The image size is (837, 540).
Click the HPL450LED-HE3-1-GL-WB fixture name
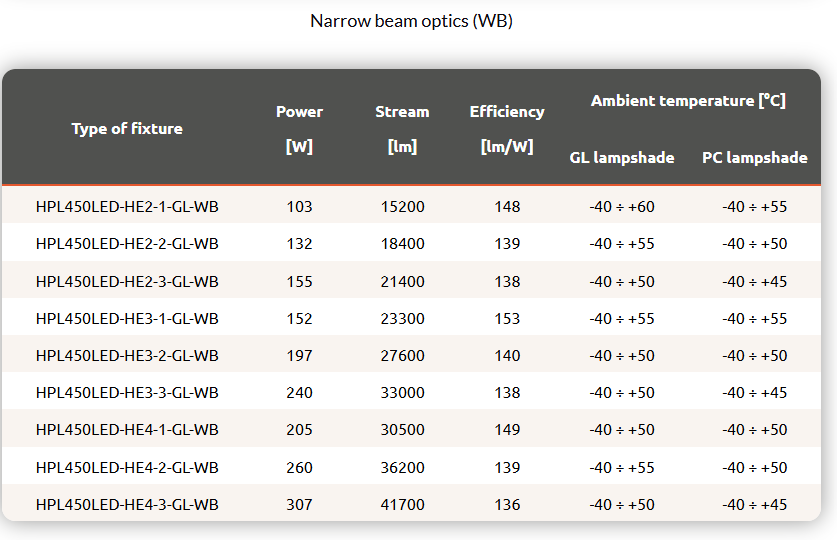click(x=127, y=319)
